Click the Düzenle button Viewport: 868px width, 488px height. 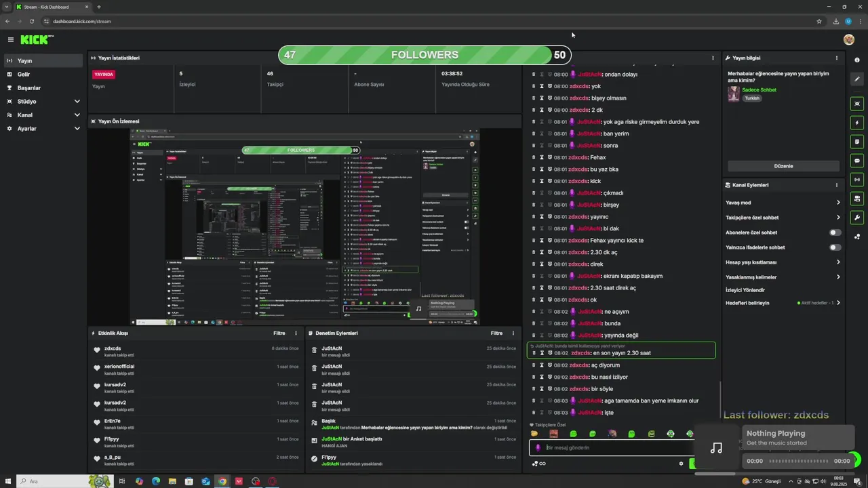point(783,166)
